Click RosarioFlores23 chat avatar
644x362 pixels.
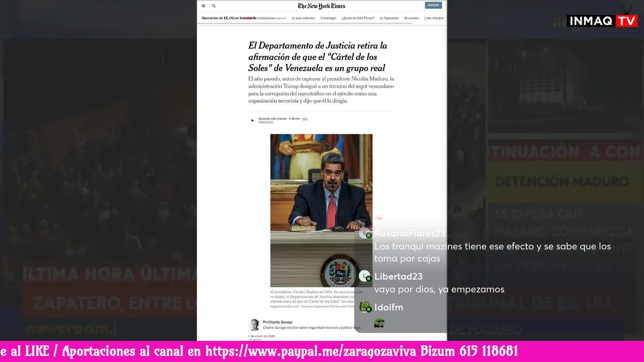pyautogui.click(x=365, y=233)
